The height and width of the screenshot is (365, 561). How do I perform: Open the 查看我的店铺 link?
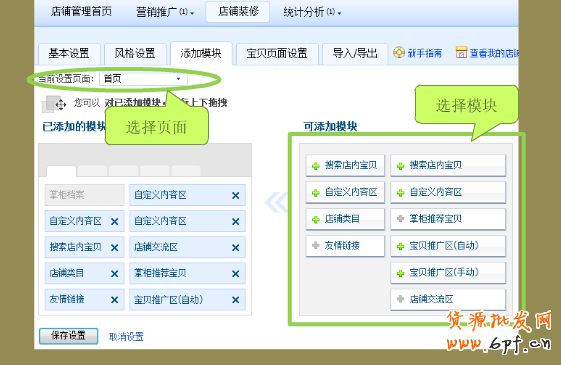494,53
